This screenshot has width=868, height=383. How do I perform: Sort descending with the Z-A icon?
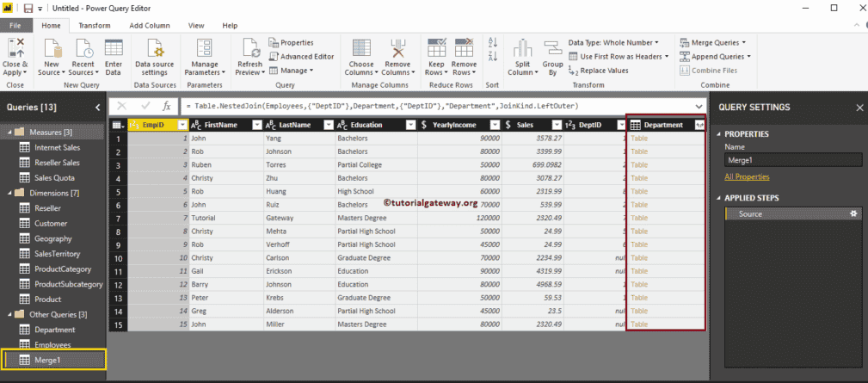point(493,56)
